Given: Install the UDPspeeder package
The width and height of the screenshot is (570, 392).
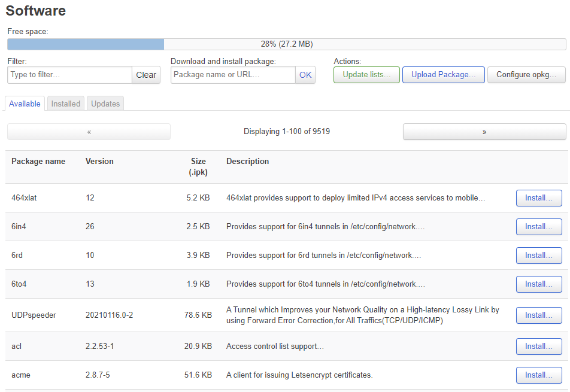Looking at the screenshot, I should (538, 315).
